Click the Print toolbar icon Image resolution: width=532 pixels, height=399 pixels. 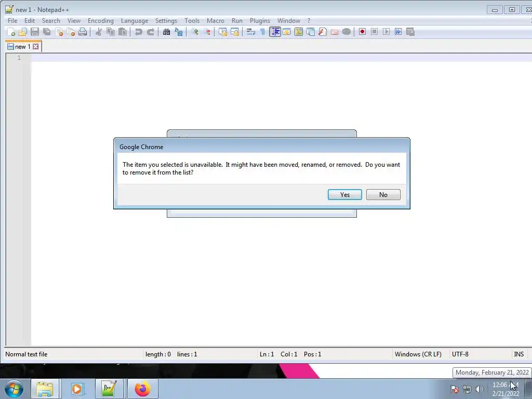83,32
